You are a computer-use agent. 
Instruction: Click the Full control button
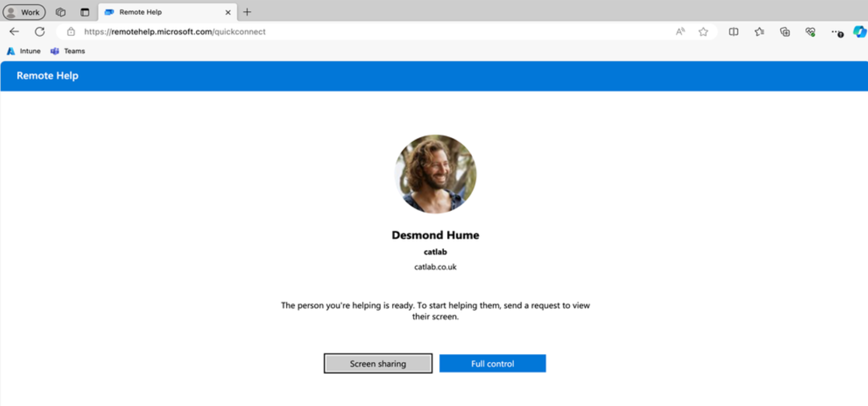click(492, 363)
